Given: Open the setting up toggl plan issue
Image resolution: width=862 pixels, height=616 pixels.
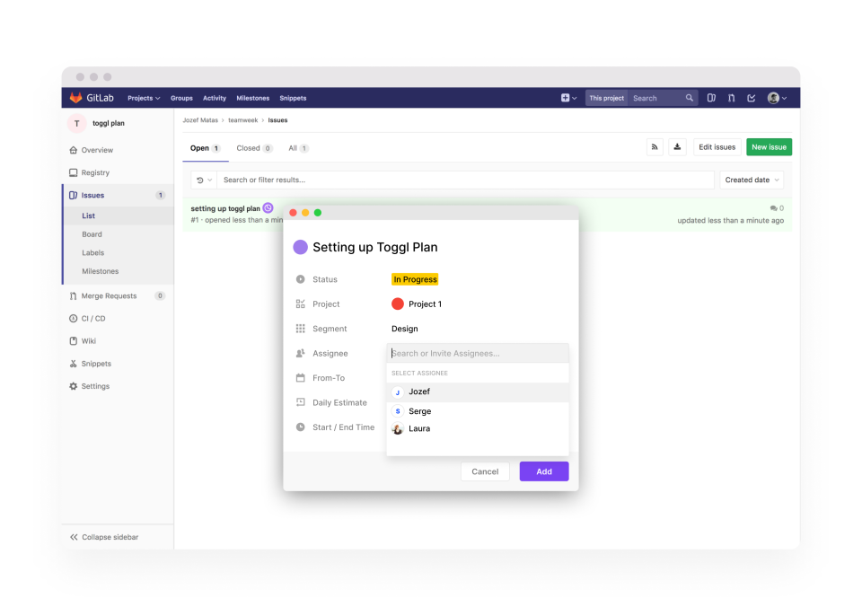Looking at the screenshot, I should [225, 208].
